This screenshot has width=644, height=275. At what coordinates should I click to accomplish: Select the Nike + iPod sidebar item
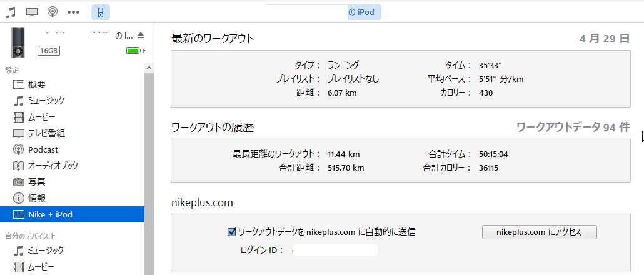pyautogui.click(x=50, y=214)
